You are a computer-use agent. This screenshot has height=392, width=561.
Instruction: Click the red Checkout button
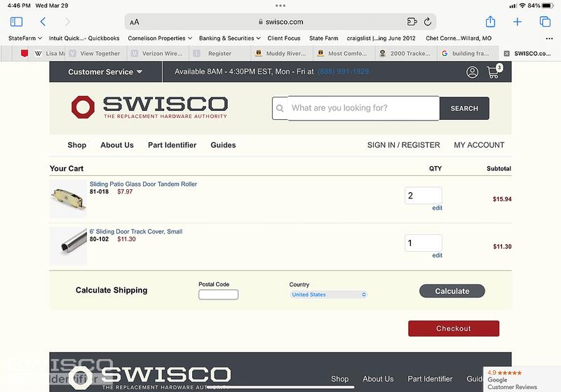[454, 328]
